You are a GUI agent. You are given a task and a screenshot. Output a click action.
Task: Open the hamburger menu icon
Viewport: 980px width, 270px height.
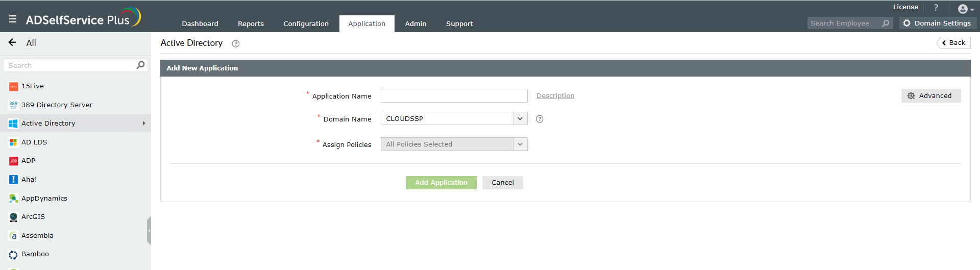13,19
